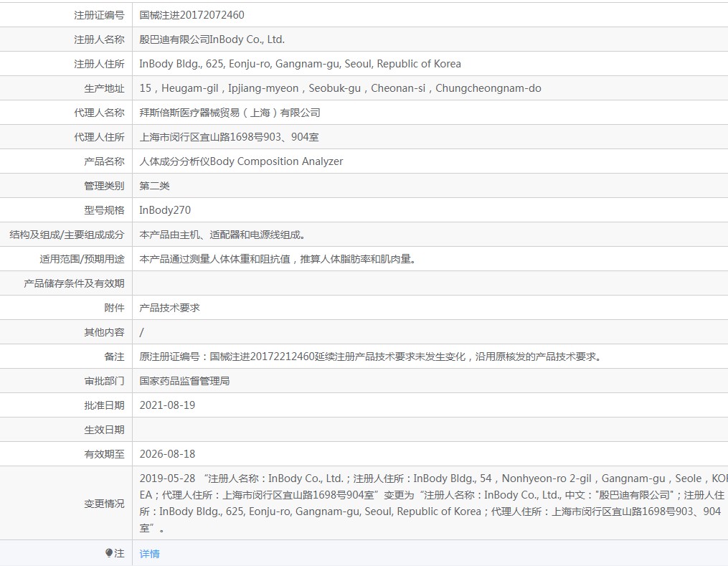Click the 代理人名称 row label
The image size is (728, 566).
(100, 113)
